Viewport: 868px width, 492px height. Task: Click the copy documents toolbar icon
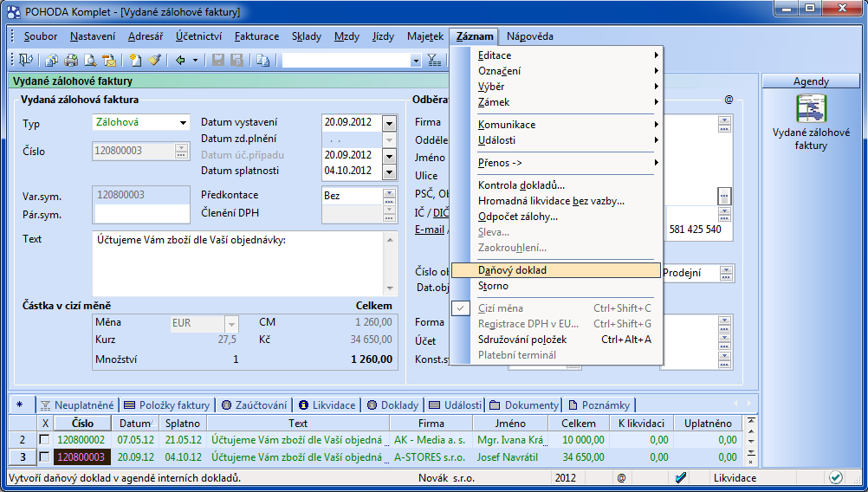52,60
